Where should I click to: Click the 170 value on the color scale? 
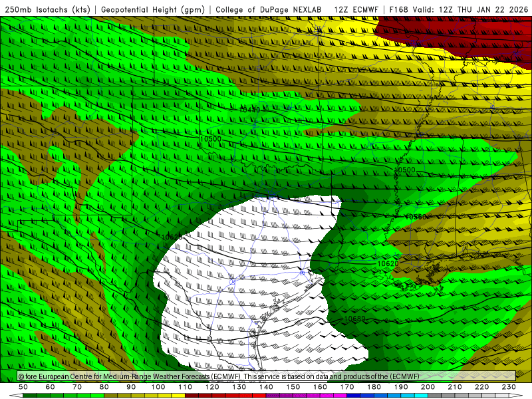point(347,387)
